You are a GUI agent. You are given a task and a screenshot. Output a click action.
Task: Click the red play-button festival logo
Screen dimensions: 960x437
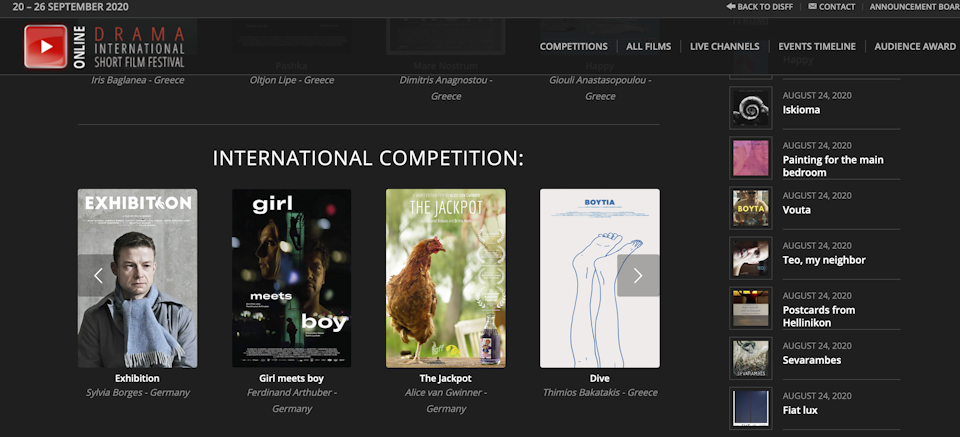coord(45,47)
